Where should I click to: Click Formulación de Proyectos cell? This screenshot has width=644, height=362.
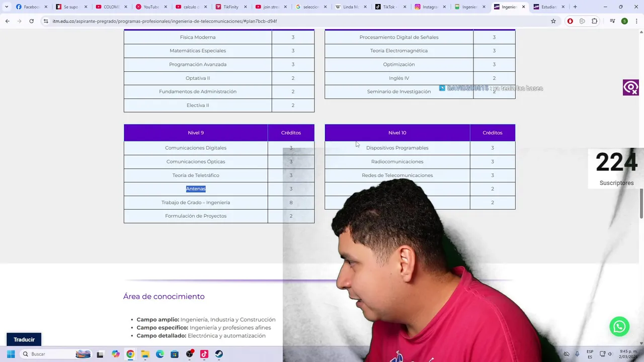(x=196, y=216)
